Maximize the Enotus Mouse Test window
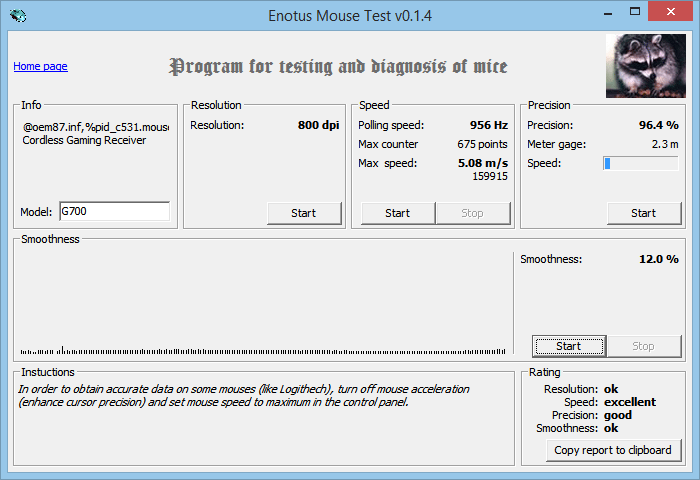The height and width of the screenshot is (480, 700). pyautogui.click(x=635, y=12)
